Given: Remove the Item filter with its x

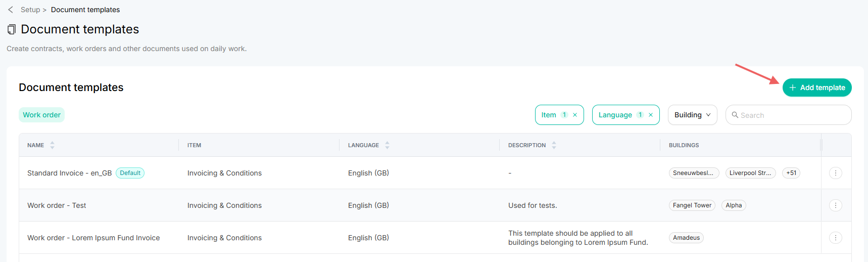Looking at the screenshot, I should (575, 115).
